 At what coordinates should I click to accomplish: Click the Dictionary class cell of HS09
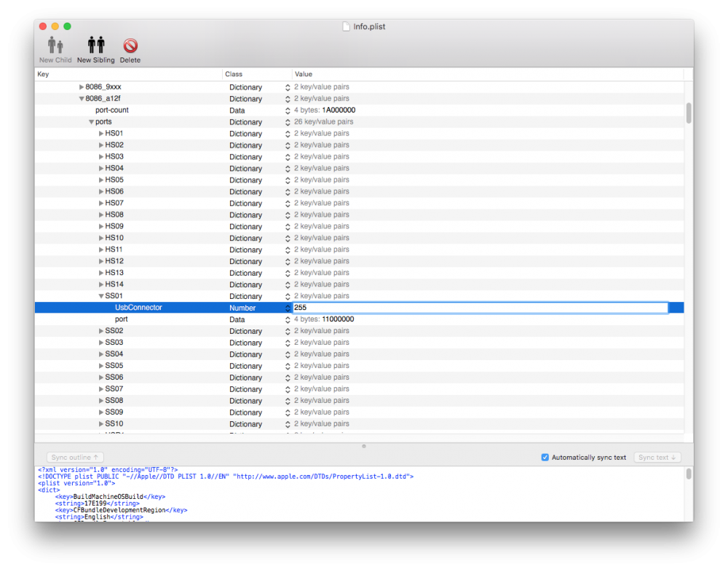coord(245,227)
